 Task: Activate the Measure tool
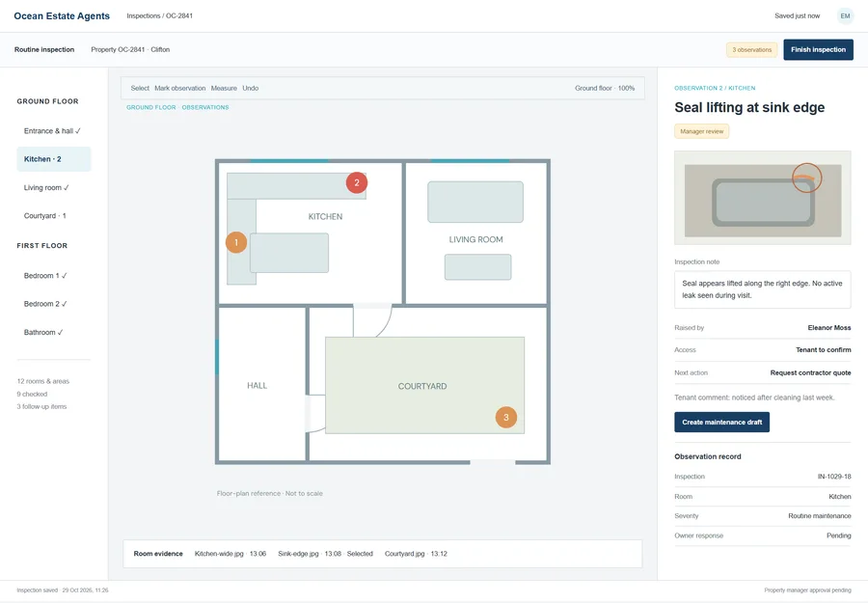[x=224, y=88]
